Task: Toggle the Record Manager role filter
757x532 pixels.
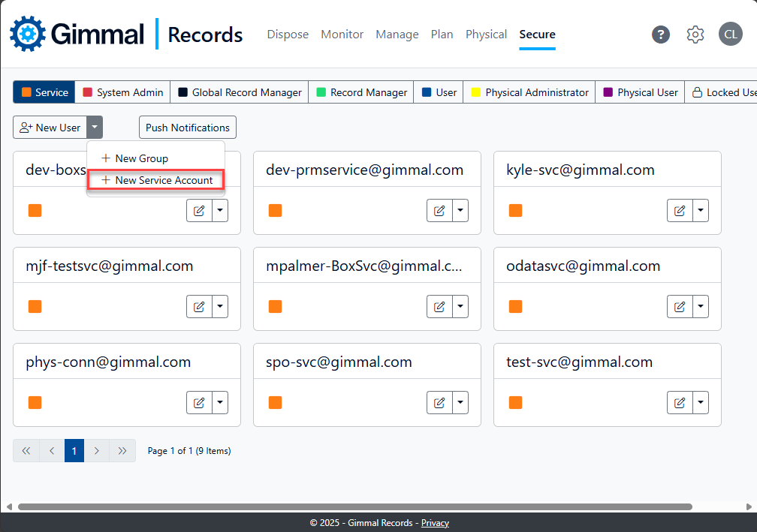Action: click(361, 92)
